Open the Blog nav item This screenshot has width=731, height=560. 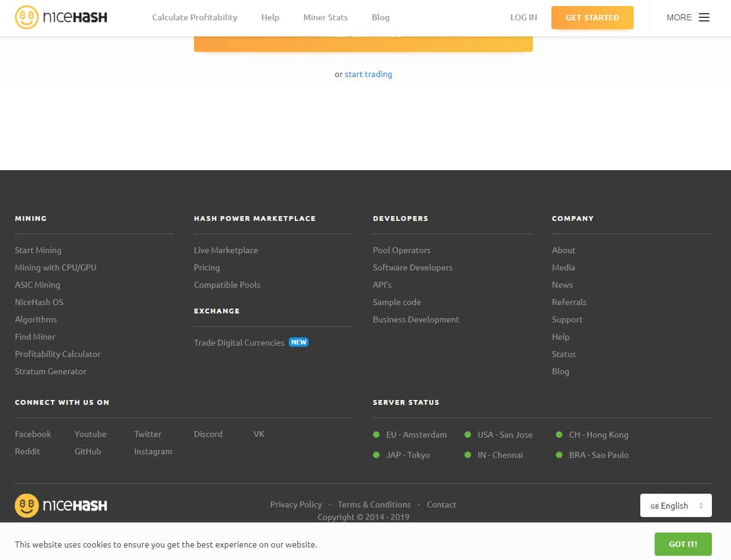click(380, 17)
